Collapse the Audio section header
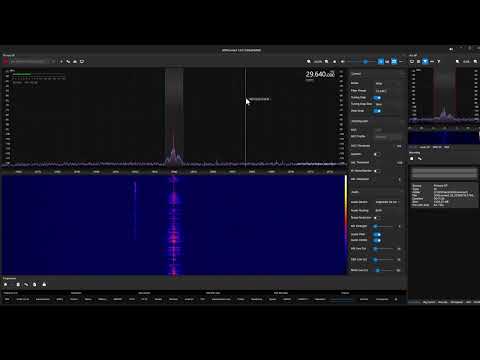This screenshot has height=360, width=480. pyautogui.click(x=377, y=192)
